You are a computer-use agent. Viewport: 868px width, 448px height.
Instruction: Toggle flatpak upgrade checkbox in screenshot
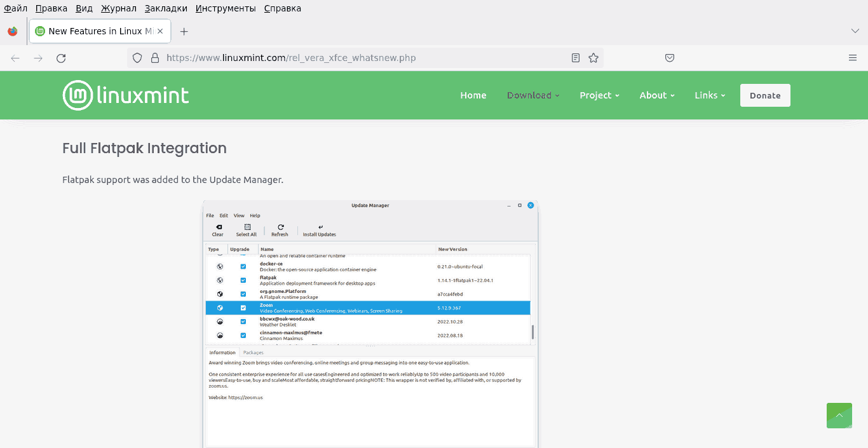[243, 280]
